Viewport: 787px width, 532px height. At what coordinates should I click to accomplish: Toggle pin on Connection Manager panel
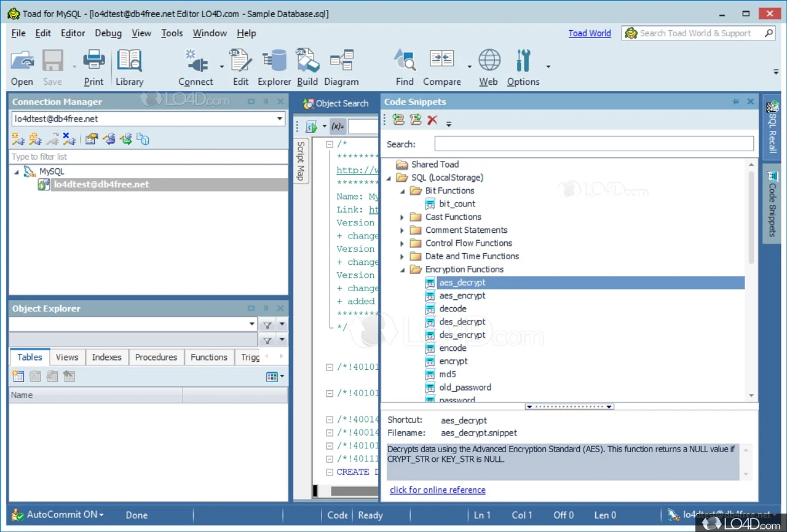(266, 102)
